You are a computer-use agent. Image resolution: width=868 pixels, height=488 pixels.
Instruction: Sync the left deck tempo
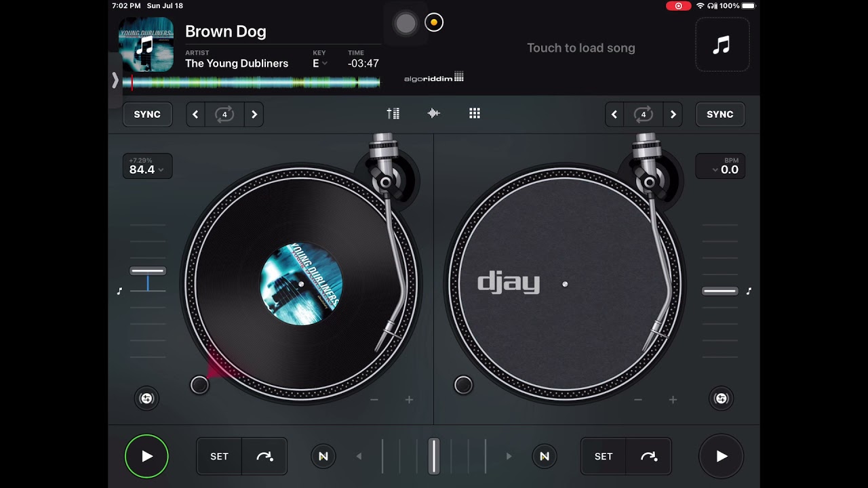[147, 115]
